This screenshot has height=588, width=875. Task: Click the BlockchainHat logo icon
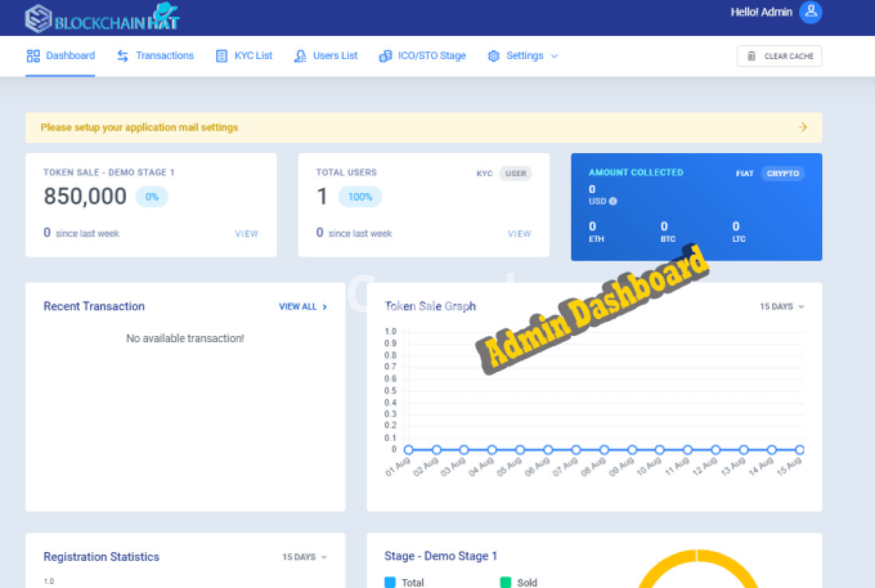point(38,19)
